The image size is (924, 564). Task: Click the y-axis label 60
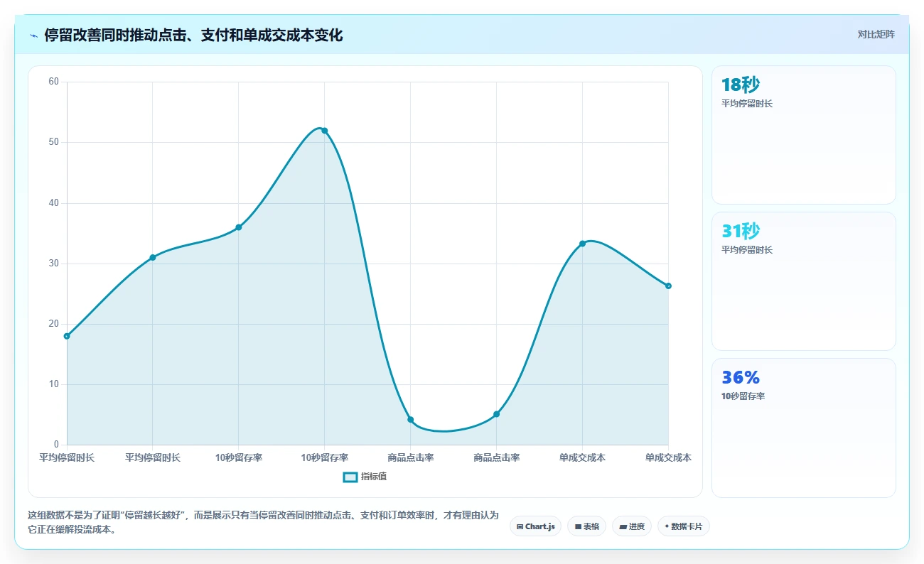(x=53, y=82)
